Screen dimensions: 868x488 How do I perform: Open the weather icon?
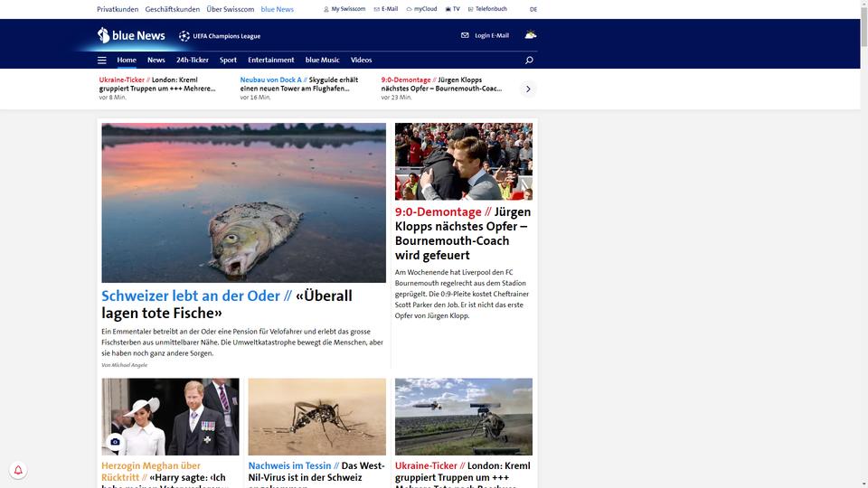[x=531, y=35]
